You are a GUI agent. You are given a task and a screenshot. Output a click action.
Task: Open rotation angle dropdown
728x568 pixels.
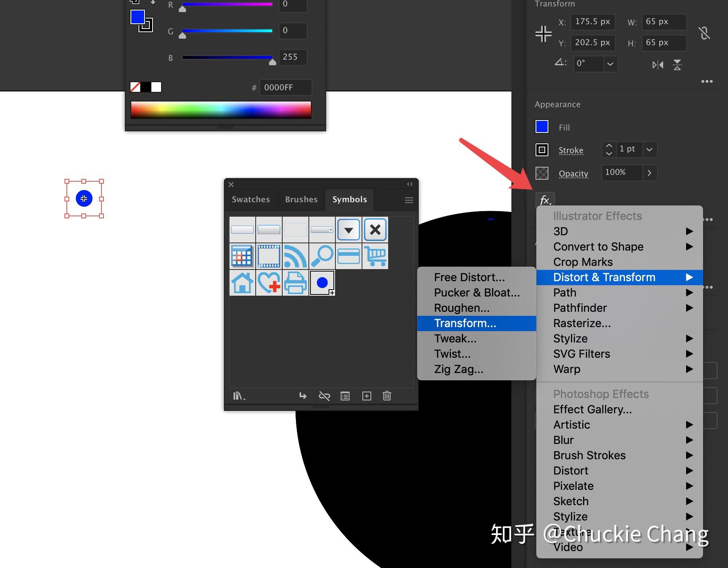pyautogui.click(x=610, y=64)
